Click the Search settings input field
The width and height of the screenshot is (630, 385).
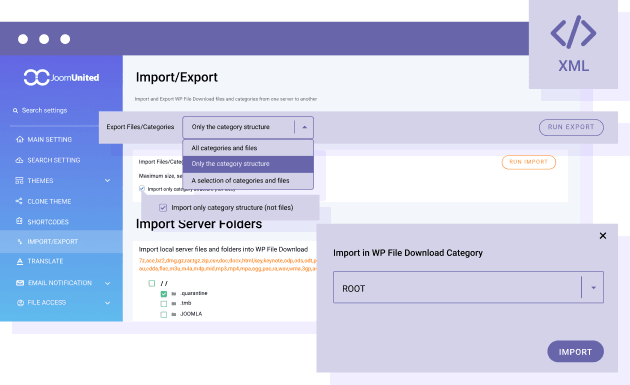coord(44,111)
